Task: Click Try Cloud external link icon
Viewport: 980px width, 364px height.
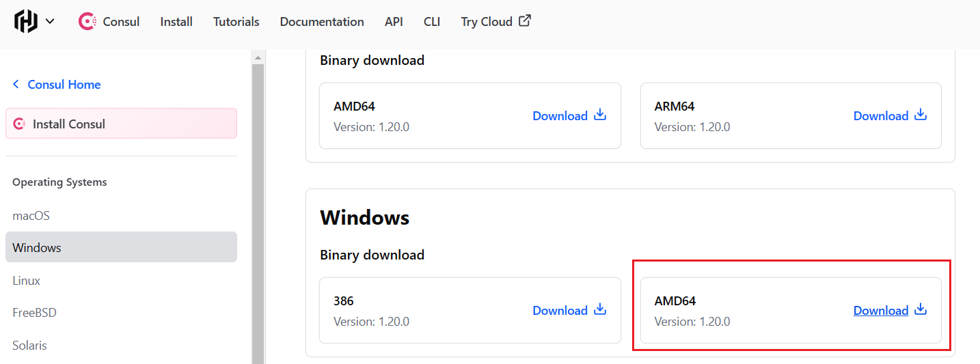Action: pos(525,20)
